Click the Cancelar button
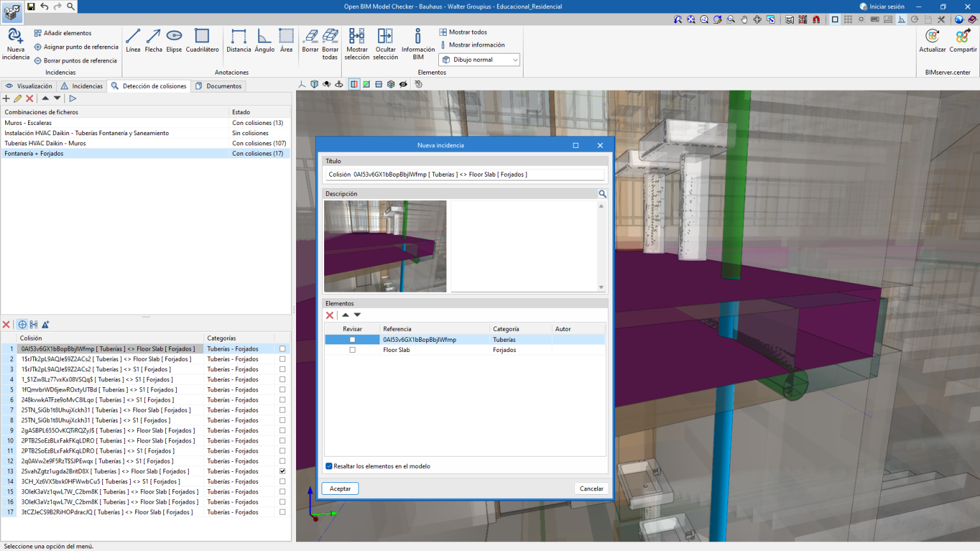980x551 pixels. click(591, 489)
